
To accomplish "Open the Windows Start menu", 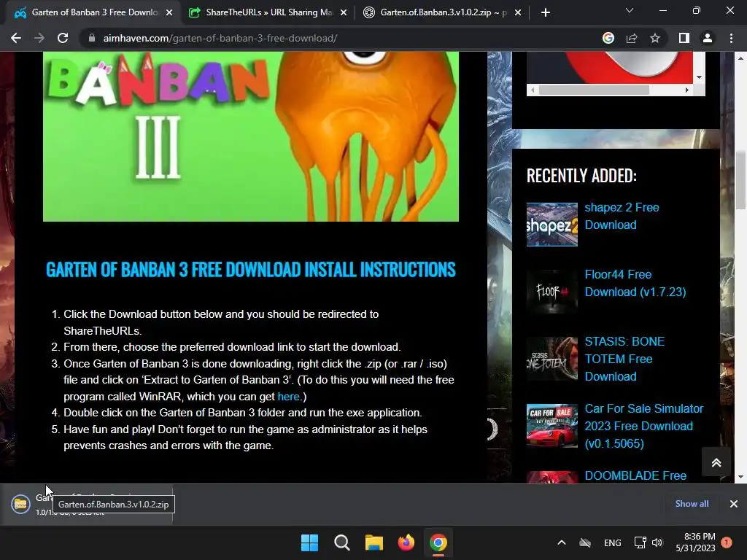I will 309,542.
